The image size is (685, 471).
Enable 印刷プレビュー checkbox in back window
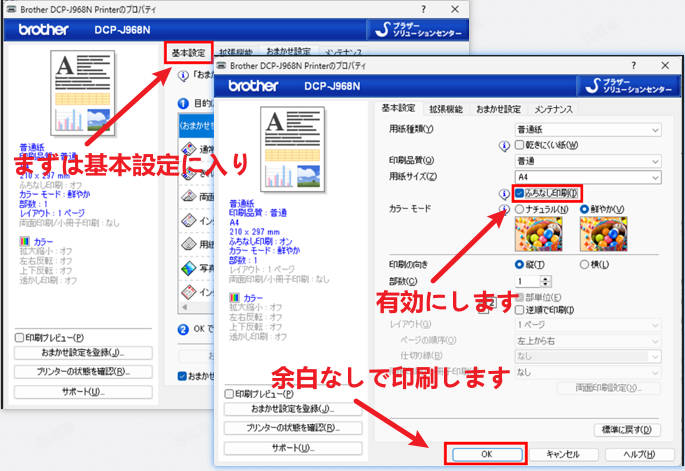(19, 338)
